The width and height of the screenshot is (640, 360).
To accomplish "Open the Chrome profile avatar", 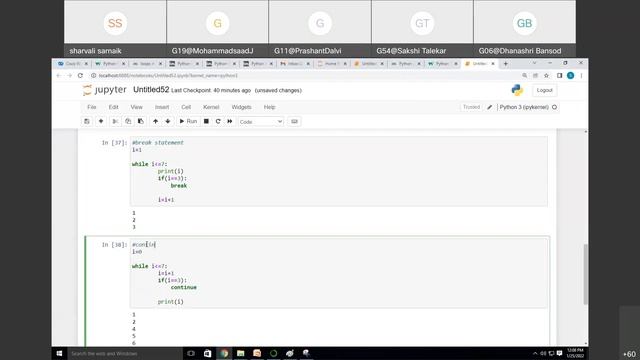I will point(571,76).
